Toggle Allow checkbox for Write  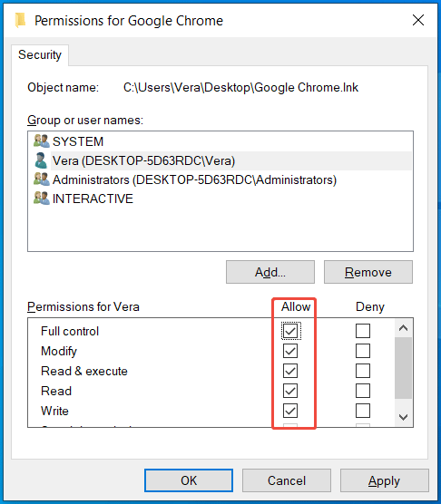[x=290, y=411]
